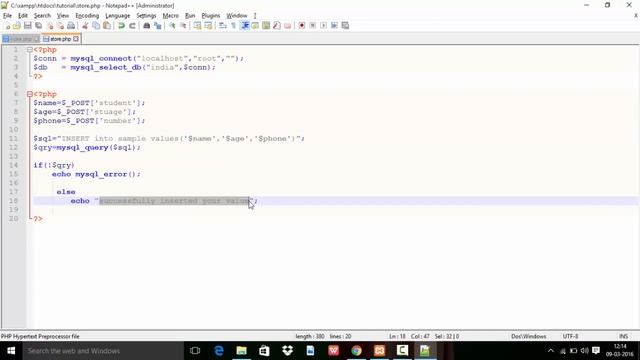Image resolution: width=640 pixels, height=360 pixels.
Task: Open the Encoding menu
Action: point(87,16)
